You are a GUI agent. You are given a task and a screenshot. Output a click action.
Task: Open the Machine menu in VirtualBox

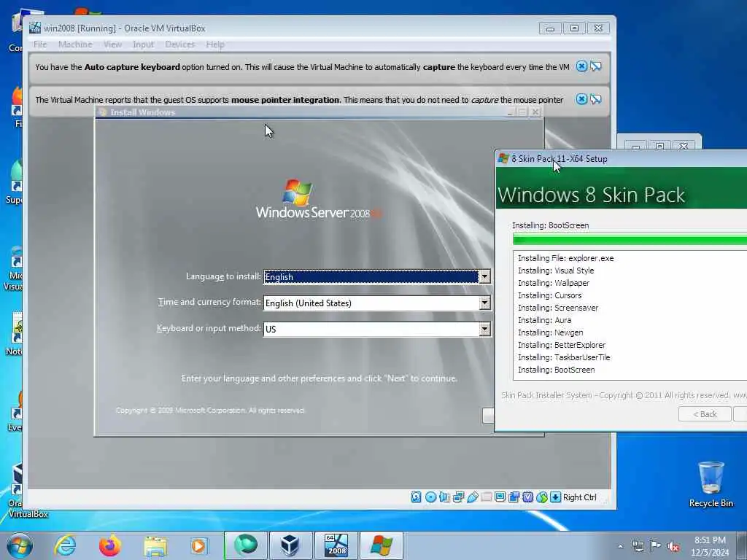75,44
